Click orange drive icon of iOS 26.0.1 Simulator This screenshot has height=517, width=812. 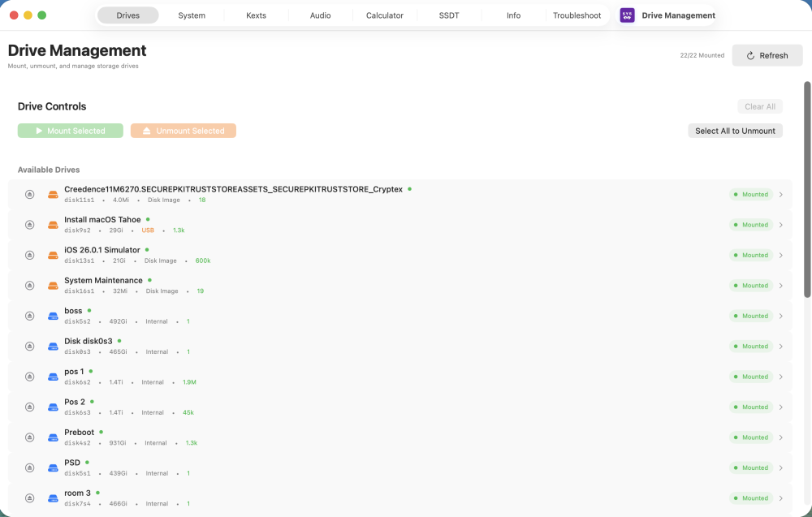point(53,255)
